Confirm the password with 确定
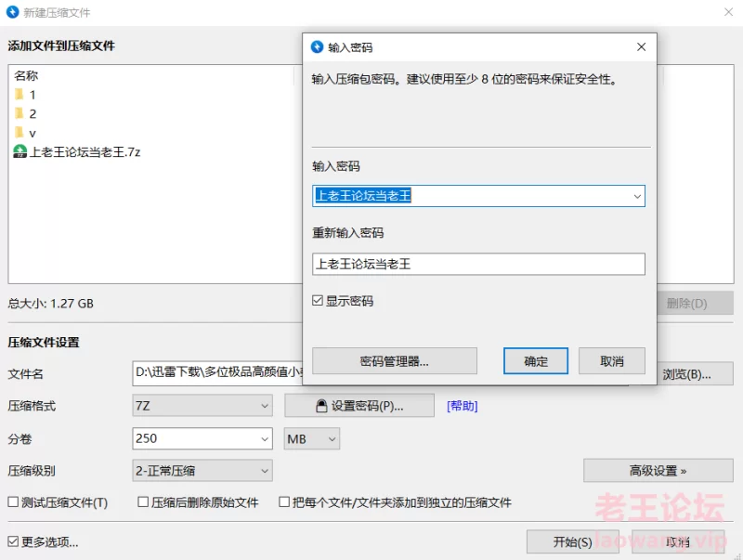 [536, 361]
